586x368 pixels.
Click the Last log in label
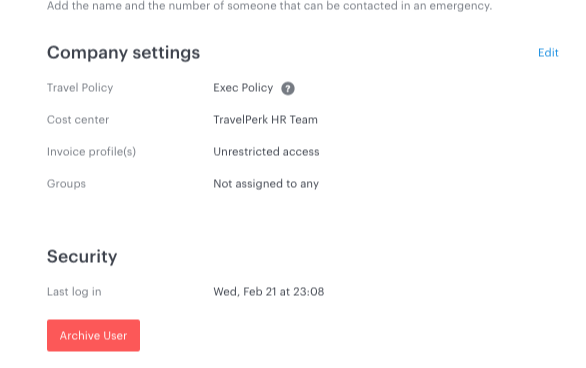(x=74, y=291)
